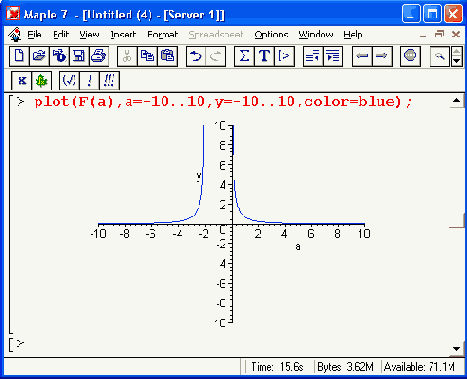Toggle the maple leaf active mode button

coord(42,81)
